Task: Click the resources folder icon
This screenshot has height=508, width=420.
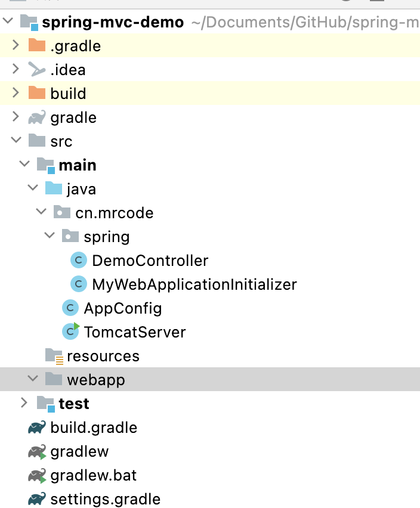Action: tap(54, 356)
